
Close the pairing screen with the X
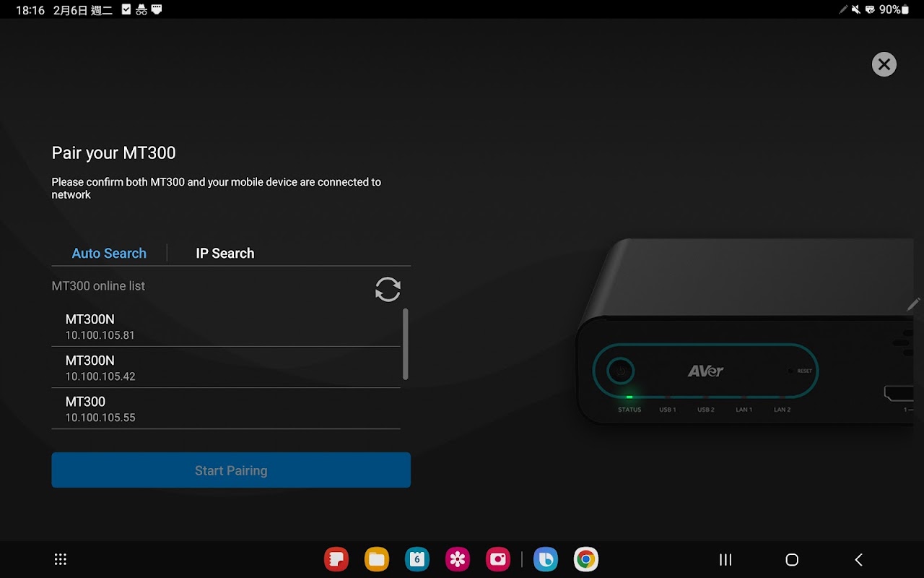tap(884, 64)
